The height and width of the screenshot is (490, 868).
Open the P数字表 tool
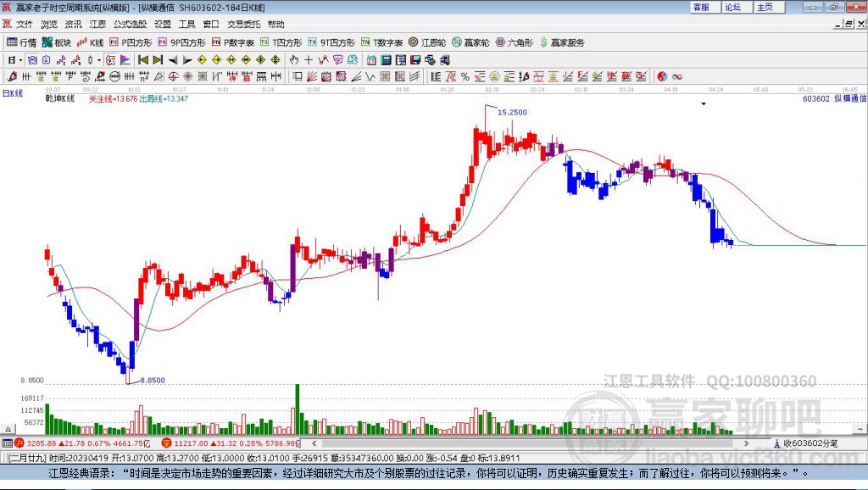tap(233, 42)
